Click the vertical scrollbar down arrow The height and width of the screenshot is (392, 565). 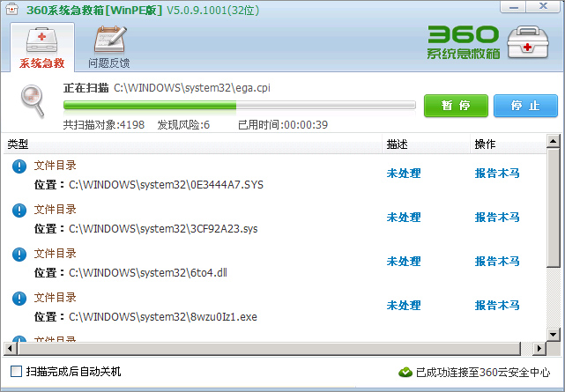point(554,335)
